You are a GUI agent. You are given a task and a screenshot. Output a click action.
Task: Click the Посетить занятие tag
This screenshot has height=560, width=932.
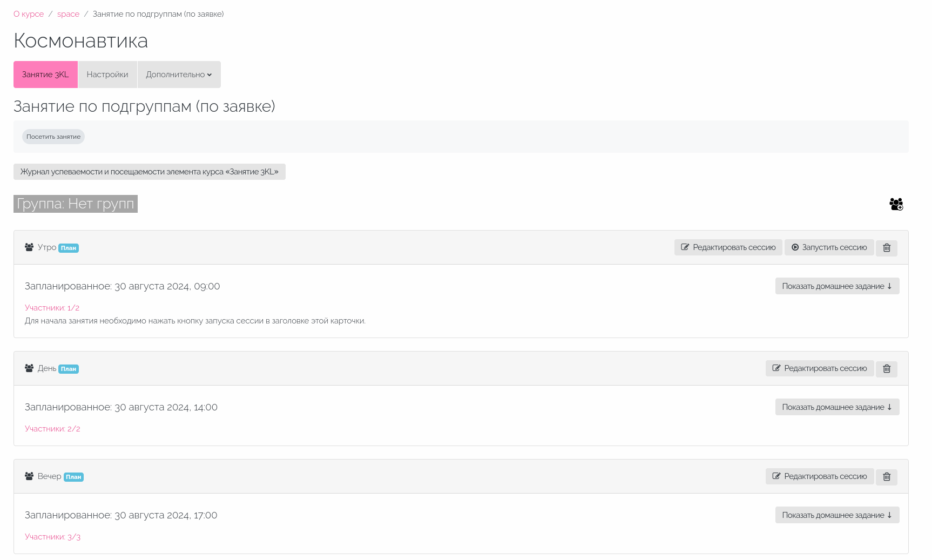coord(53,137)
